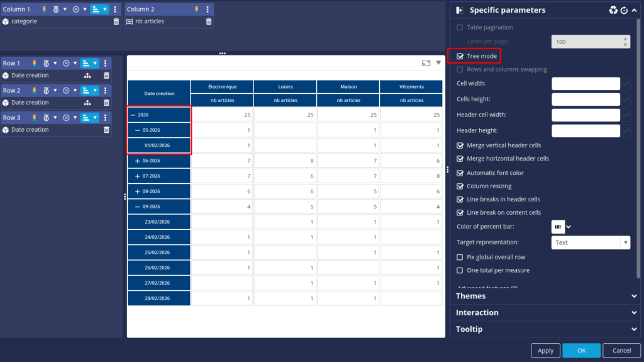The image size is (644, 362).
Task: Click the Apply button
Action: (545, 351)
